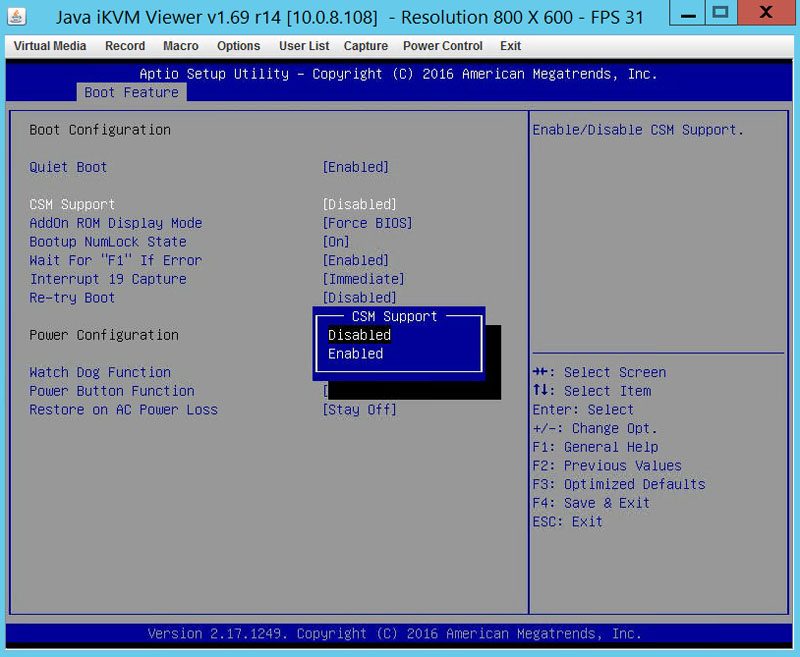Open Wait For F1 [Enabled] value
Screen dimensions: 800x657
click(x=356, y=261)
